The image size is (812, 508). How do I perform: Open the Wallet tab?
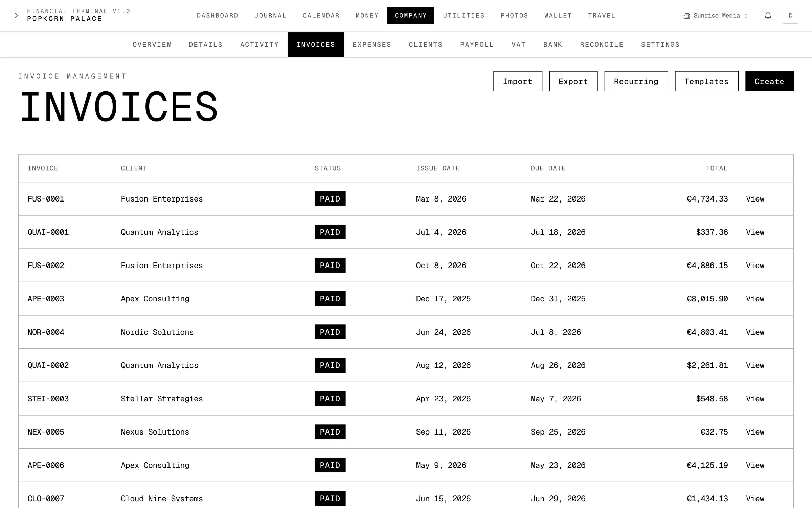point(558,16)
